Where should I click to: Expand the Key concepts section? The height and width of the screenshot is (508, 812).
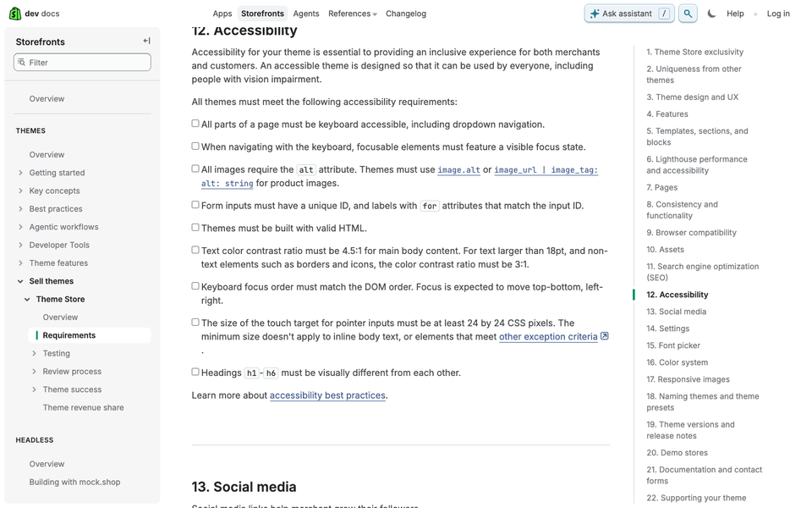tap(20, 190)
